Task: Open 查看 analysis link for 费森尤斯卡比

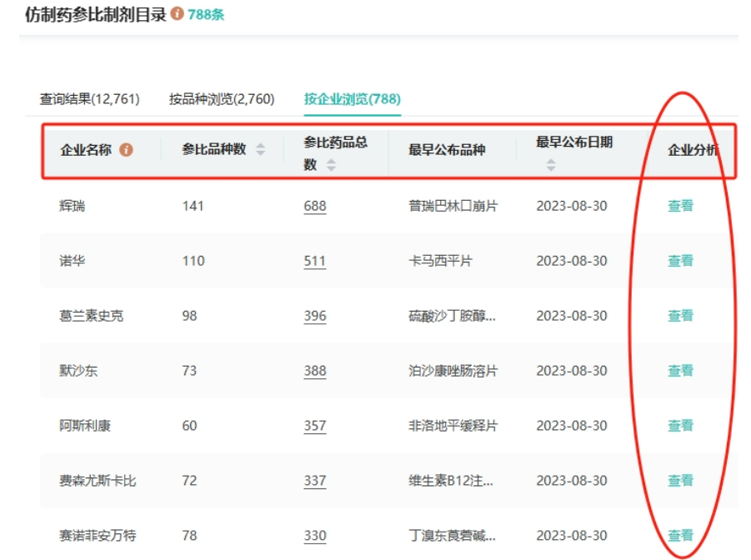Action: pos(681,481)
